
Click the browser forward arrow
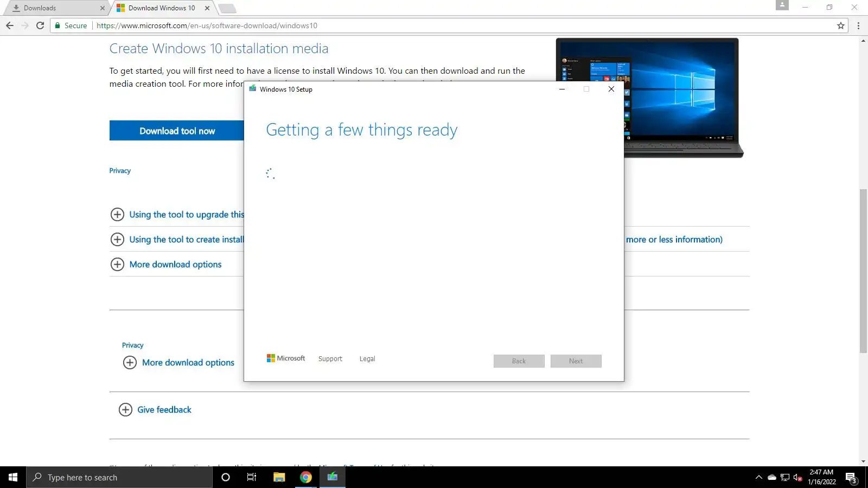(25, 25)
